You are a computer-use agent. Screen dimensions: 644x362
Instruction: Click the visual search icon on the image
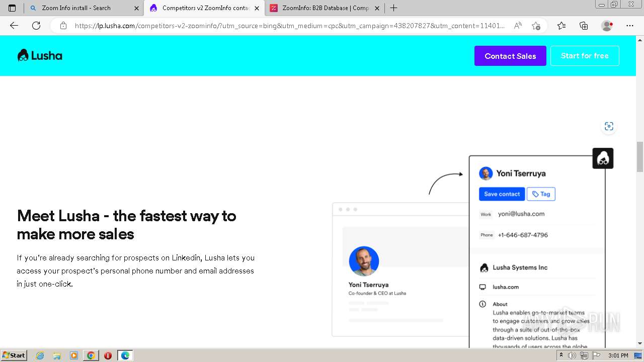pos(609,126)
